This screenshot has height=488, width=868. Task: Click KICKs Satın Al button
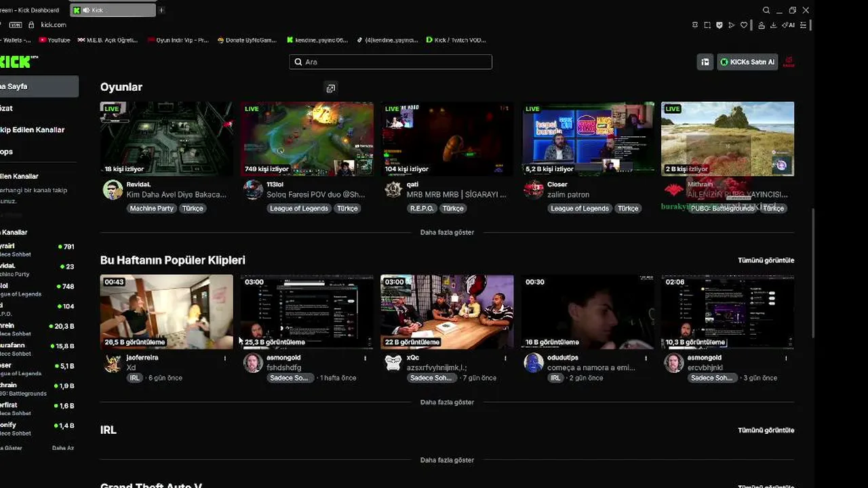[x=747, y=62]
